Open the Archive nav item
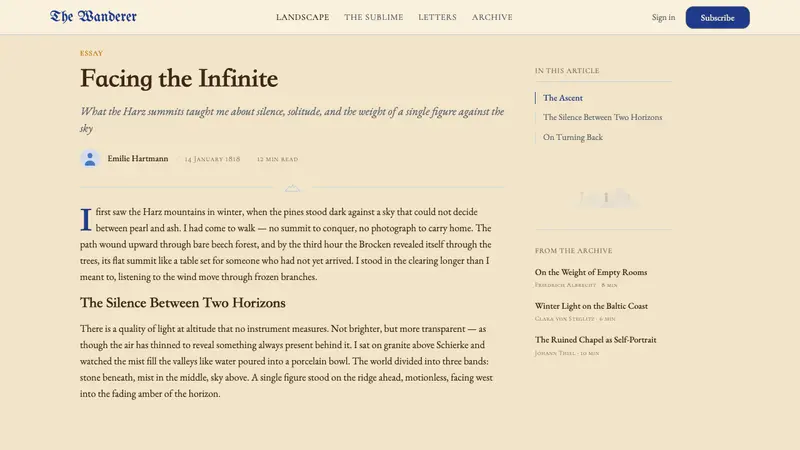The width and height of the screenshot is (800, 450). pos(492,17)
